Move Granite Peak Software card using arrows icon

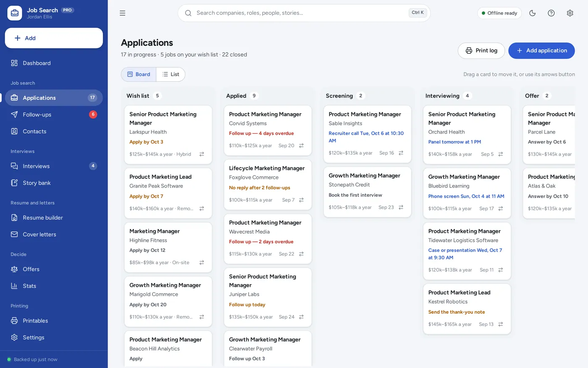(x=202, y=209)
